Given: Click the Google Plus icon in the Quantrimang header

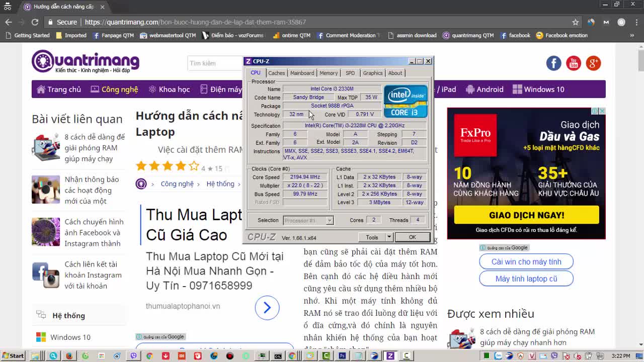Looking at the screenshot, I should tap(593, 63).
